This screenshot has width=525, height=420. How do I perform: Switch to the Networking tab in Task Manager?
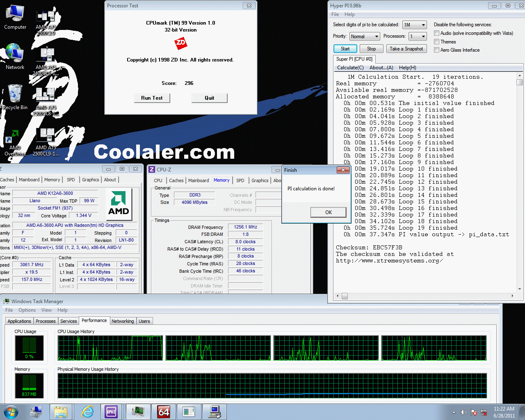tap(123, 321)
